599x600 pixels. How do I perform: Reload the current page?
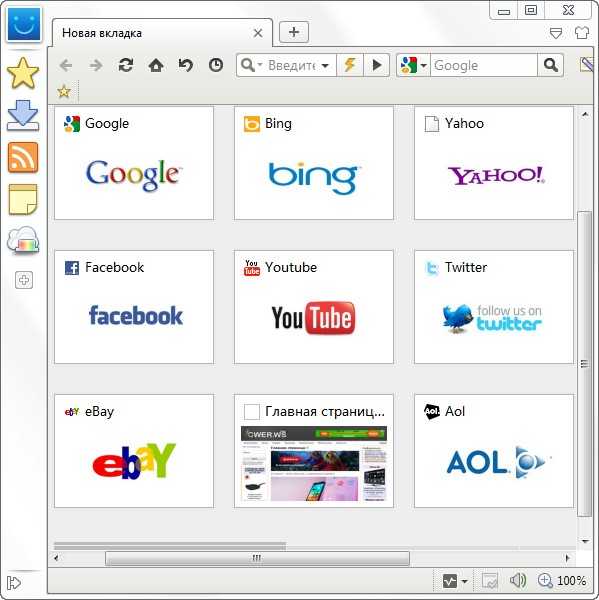coord(126,65)
